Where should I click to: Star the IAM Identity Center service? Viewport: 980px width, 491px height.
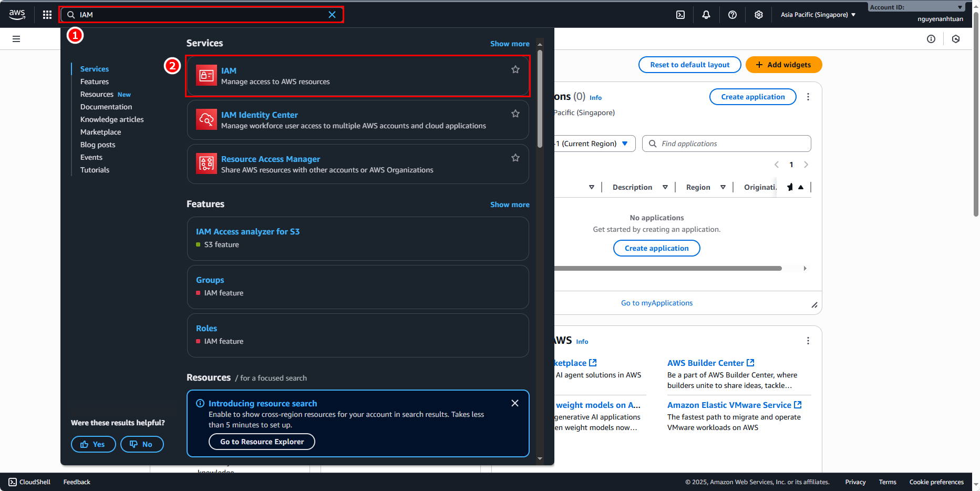(515, 114)
